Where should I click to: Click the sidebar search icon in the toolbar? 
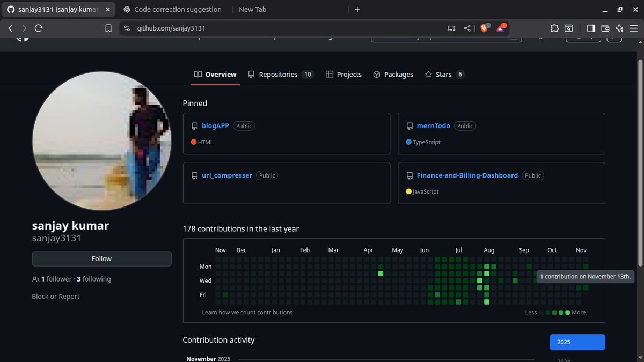coord(569,28)
